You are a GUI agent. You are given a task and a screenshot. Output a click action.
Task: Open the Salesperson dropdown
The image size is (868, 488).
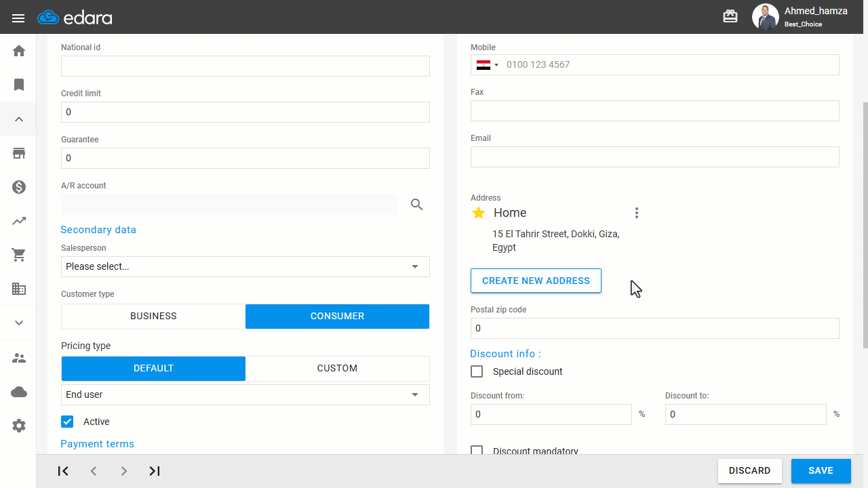coord(245,266)
